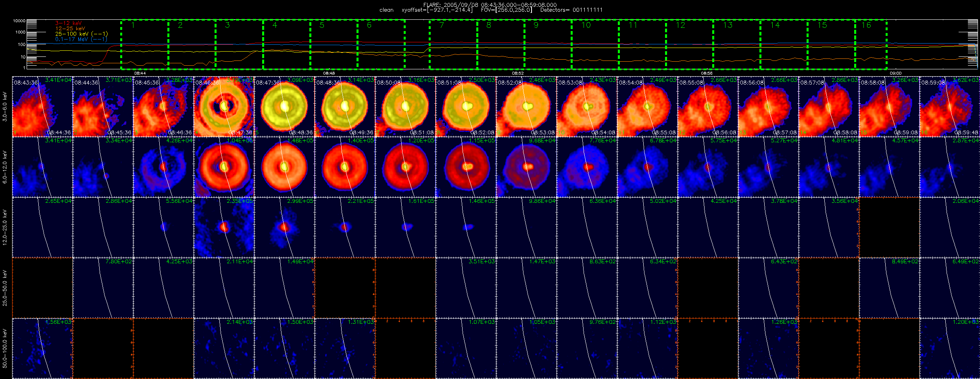Select interval box 16 on the light curve

[871, 44]
